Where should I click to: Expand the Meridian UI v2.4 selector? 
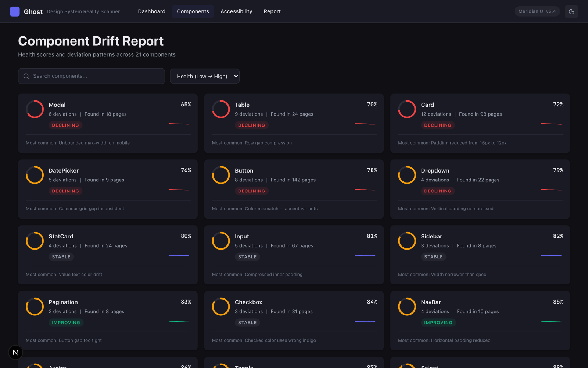(537, 11)
